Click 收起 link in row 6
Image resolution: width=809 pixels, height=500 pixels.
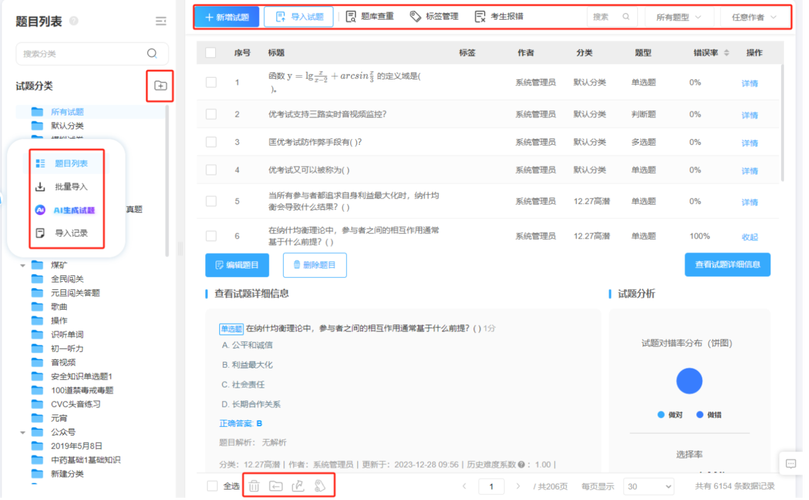click(x=750, y=237)
